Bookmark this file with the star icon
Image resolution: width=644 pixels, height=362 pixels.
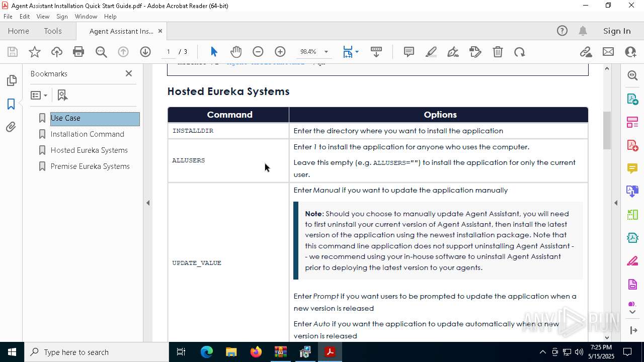(35, 52)
